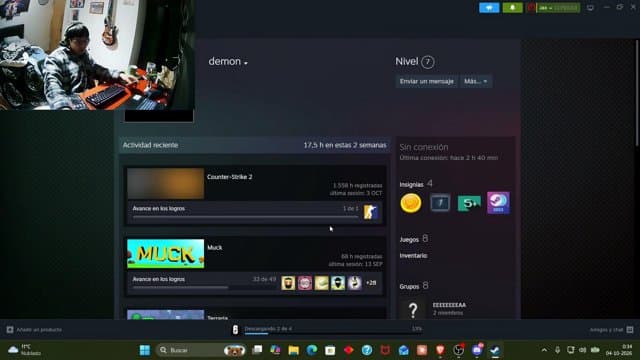Image resolution: width=640 pixels, height=360 pixels.
Task: Open the question mark group avatar
Action: click(413, 309)
